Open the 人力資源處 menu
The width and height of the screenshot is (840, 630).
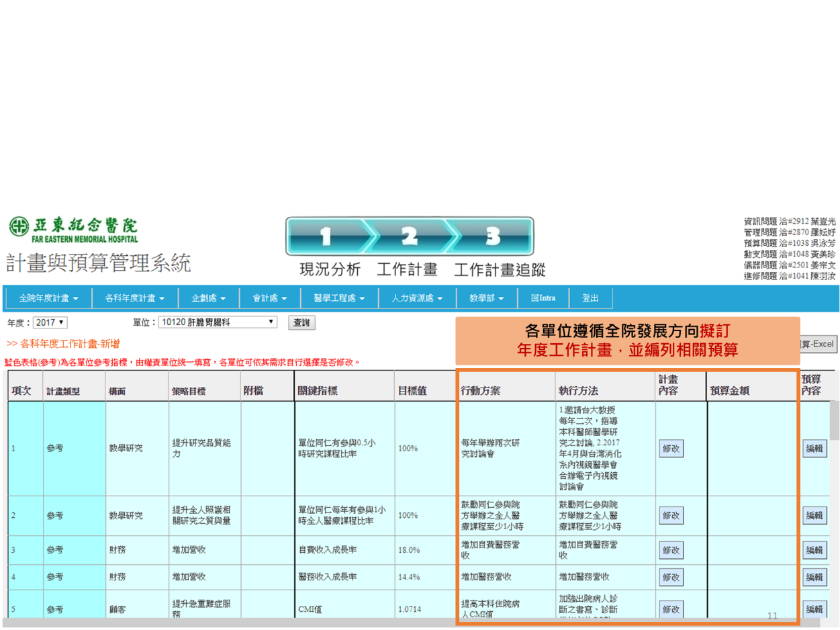[x=417, y=298]
